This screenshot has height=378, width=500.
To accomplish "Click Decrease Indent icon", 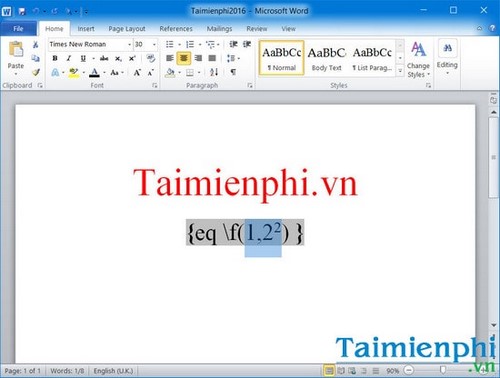I will [x=233, y=44].
